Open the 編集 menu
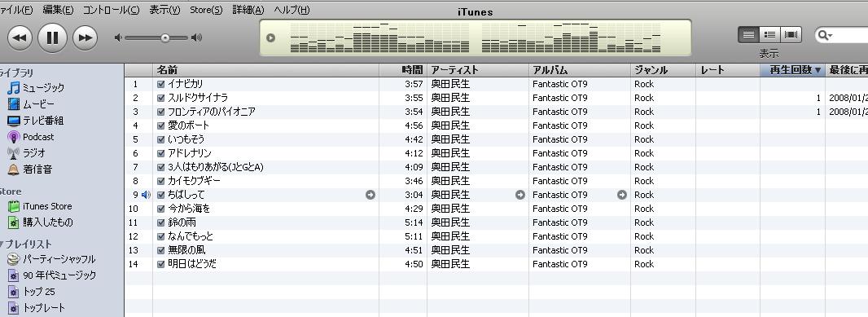868x317 pixels. [58, 10]
